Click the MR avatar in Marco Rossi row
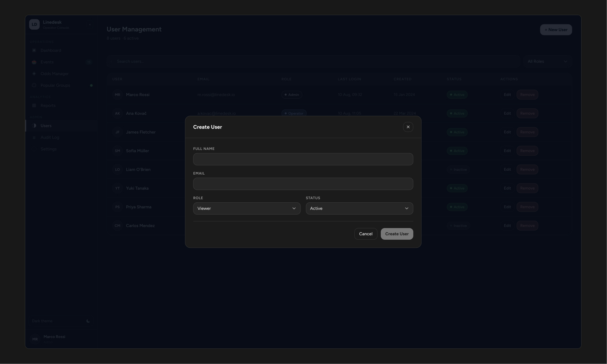Screen dimensions: 607x364 tap(117, 95)
